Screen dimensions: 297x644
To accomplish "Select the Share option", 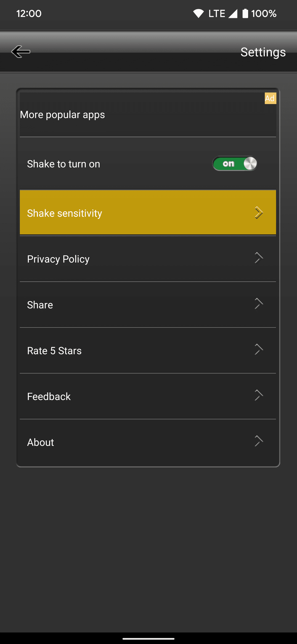I will (40, 305).
